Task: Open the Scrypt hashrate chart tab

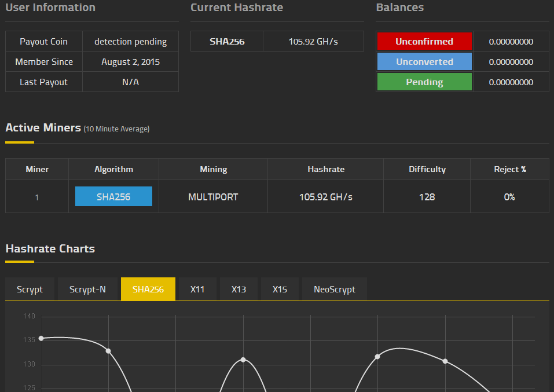Action: 30,289
